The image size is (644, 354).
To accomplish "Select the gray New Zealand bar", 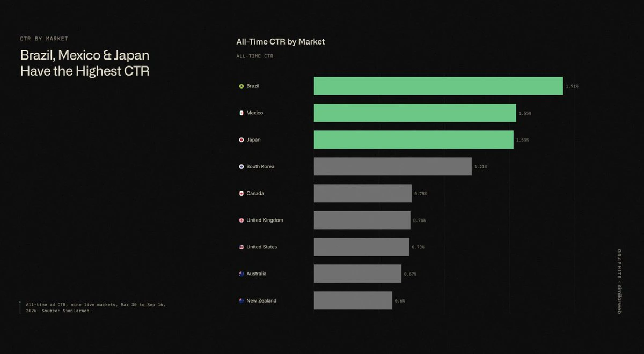I will point(353,300).
